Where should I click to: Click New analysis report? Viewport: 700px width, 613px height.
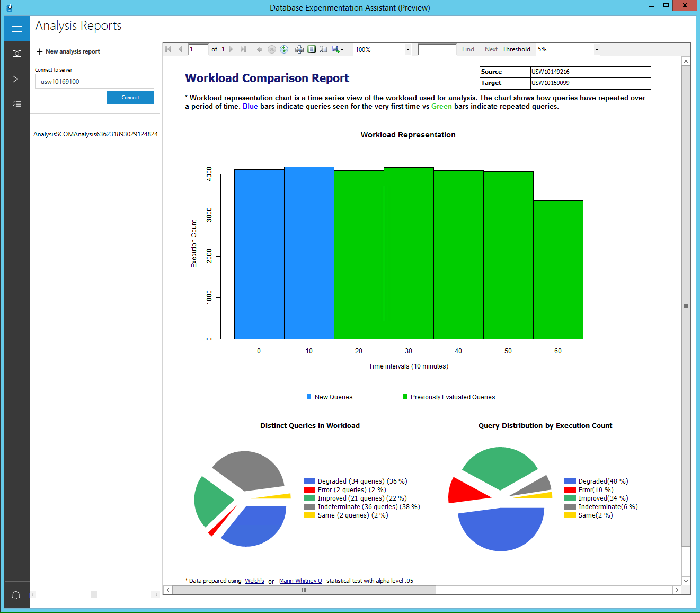68,51
